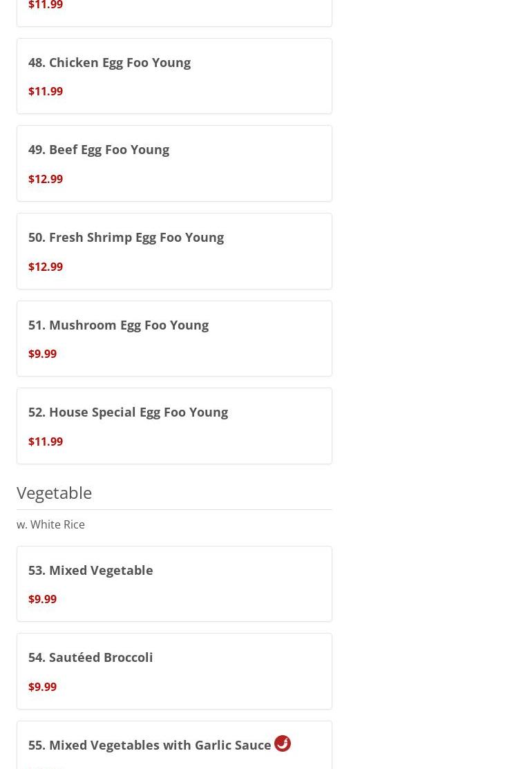Open 51. Mushroom Egg Foo Young
Screen dimensions: 532x769
tap(118, 325)
